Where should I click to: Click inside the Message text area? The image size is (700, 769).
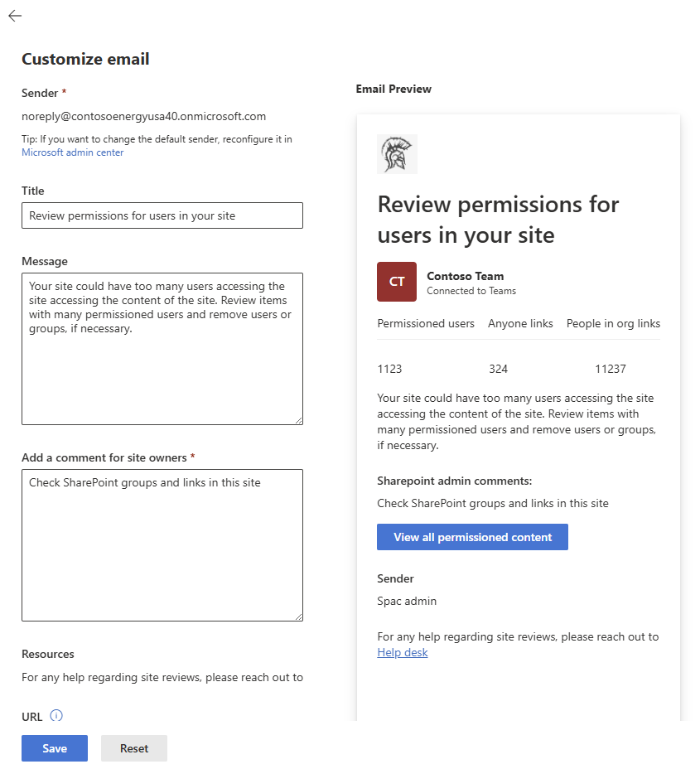(x=162, y=348)
